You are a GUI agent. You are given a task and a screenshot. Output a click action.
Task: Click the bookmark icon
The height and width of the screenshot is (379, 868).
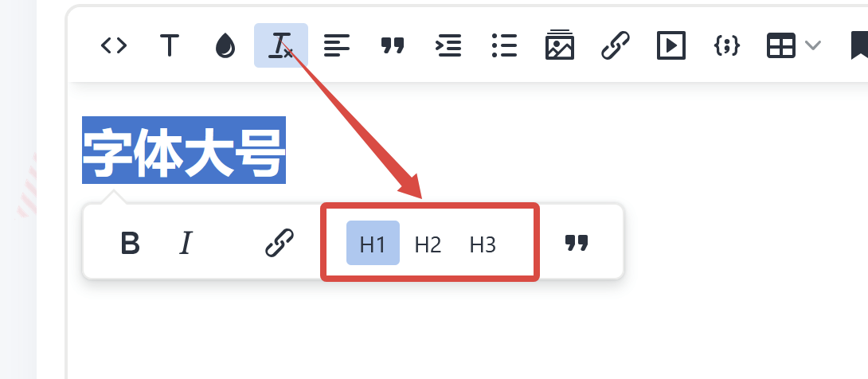click(x=860, y=45)
